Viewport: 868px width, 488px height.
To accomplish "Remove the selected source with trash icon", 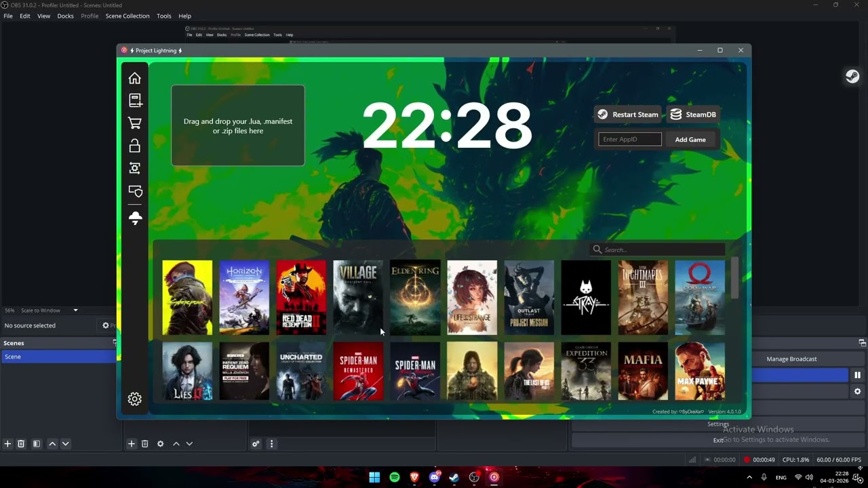I will [x=144, y=444].
